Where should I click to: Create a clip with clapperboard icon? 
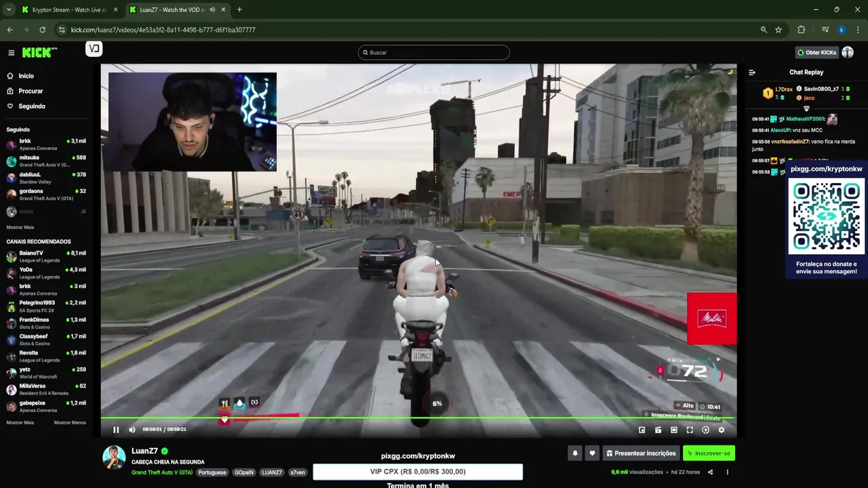point(658,430)
